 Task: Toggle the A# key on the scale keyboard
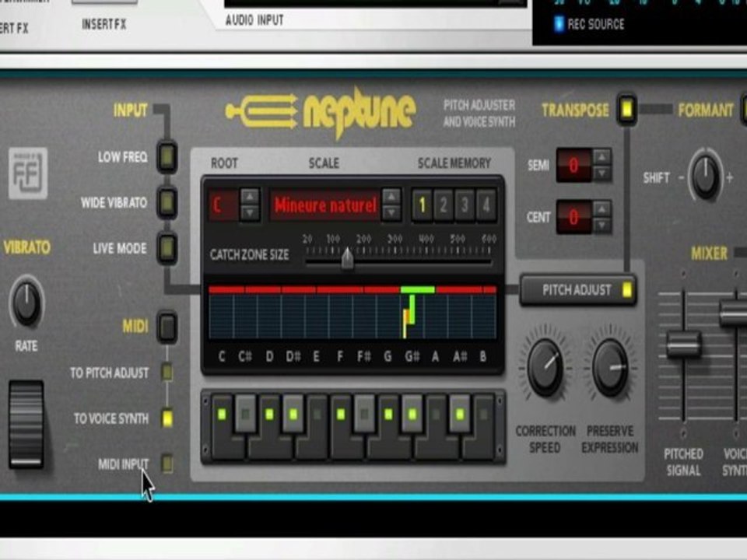[x=460, y=413]
